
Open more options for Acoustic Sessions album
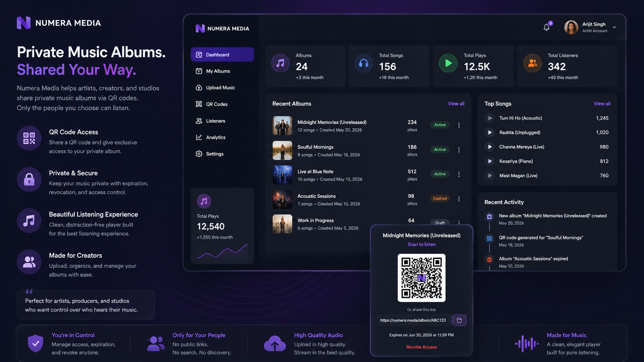tap(459, 199)
